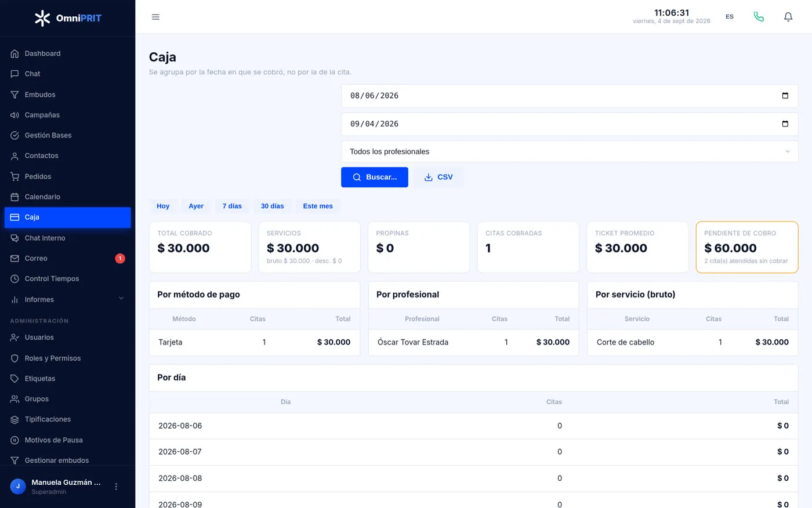The width and height of the screenshot is (812, 508).
Task: Filter by the Ayer quick range
Action: point(196,206)
